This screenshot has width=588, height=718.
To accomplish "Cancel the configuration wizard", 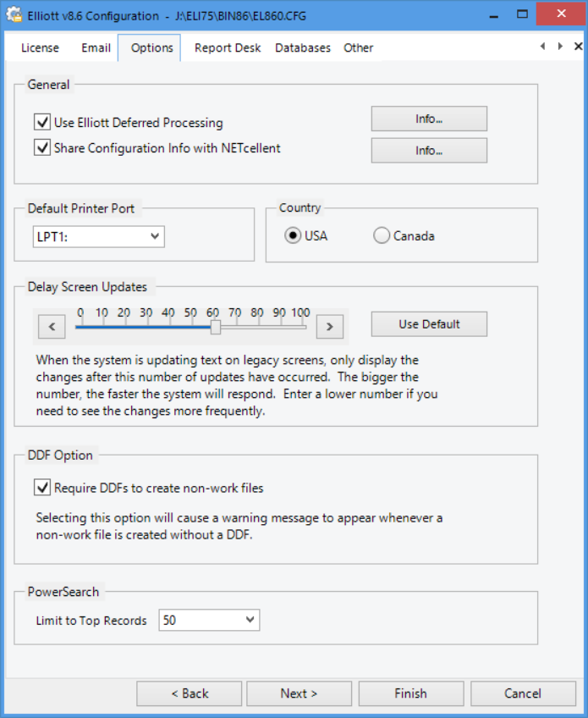I will tap(523, 693).
